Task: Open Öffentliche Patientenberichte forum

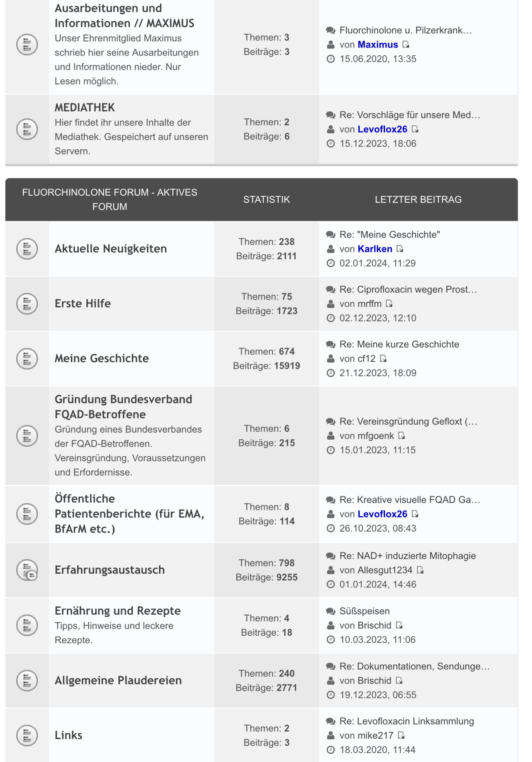Action: (129, 513)
